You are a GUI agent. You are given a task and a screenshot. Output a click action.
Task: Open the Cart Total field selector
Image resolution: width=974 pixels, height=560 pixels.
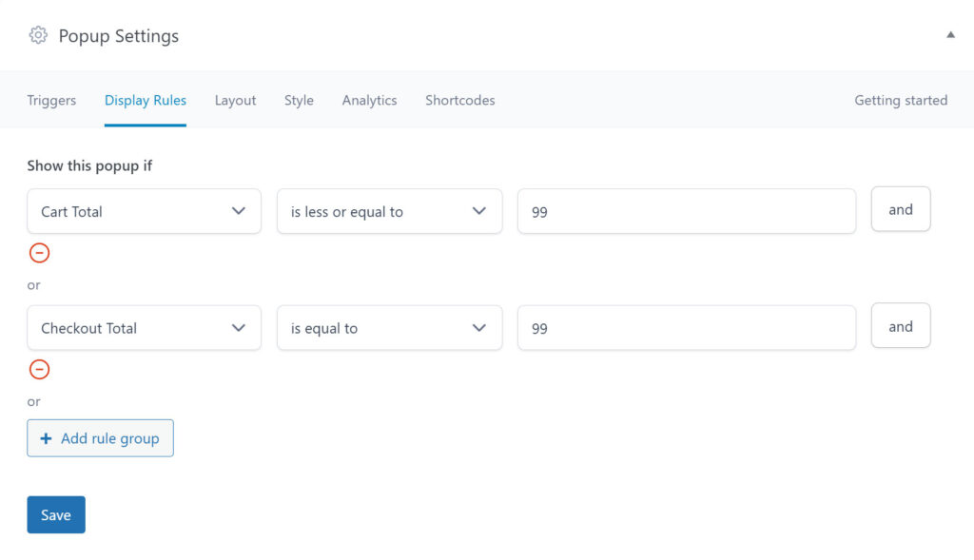tap(144, 211)
